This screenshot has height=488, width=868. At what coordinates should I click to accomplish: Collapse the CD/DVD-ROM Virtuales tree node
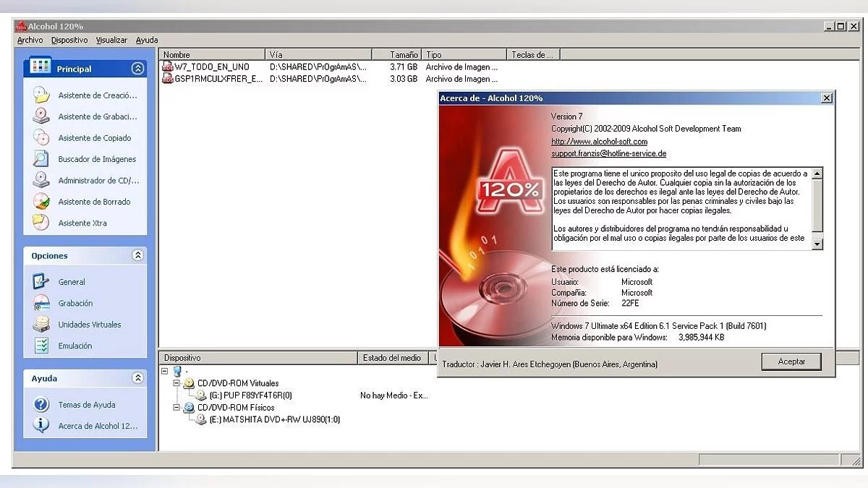coord(177,383)
